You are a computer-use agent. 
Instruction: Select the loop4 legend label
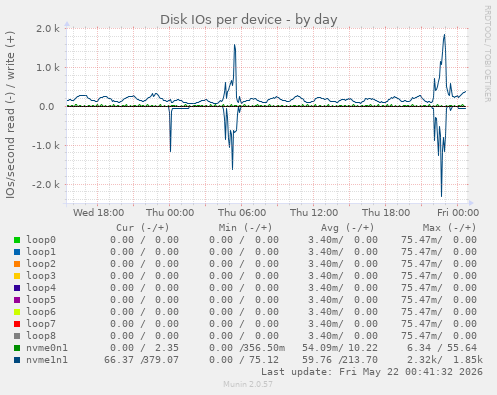[41, 288]
